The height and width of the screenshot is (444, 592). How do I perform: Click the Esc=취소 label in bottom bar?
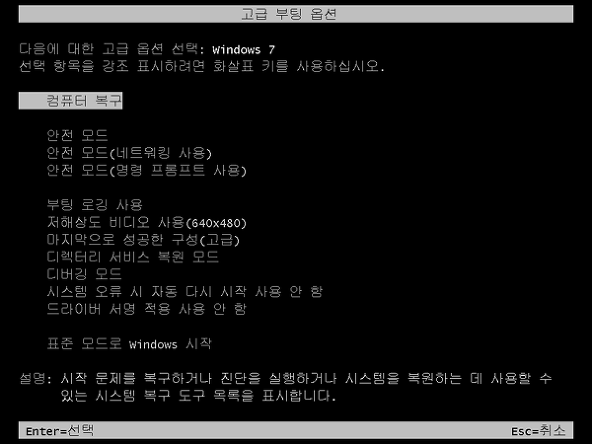point(538,430)
